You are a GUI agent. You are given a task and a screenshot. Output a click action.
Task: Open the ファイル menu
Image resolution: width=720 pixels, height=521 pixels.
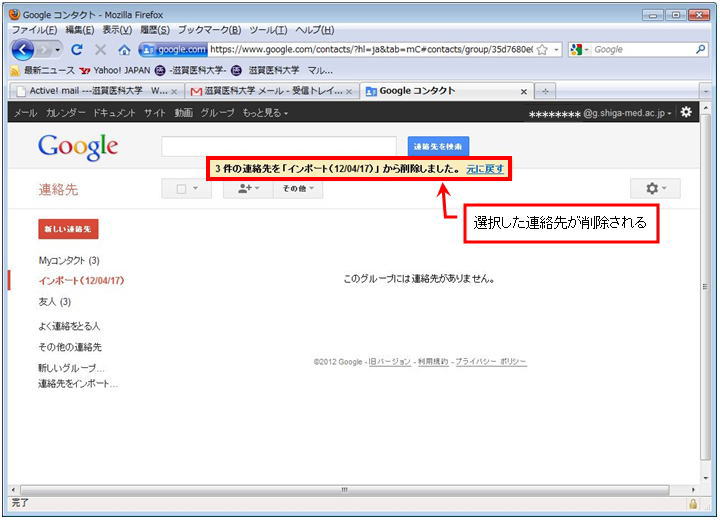click(34, 30)
